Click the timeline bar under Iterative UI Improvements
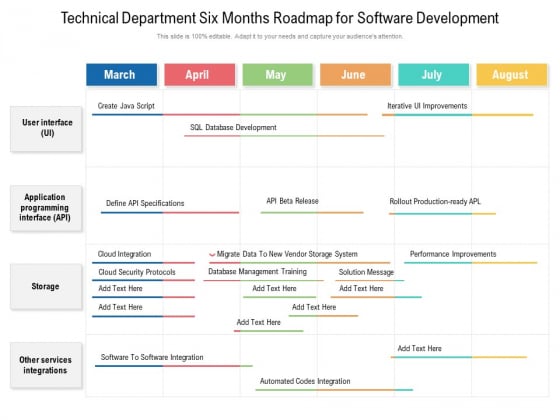This screenshot has height=420, width=560. 458,115
